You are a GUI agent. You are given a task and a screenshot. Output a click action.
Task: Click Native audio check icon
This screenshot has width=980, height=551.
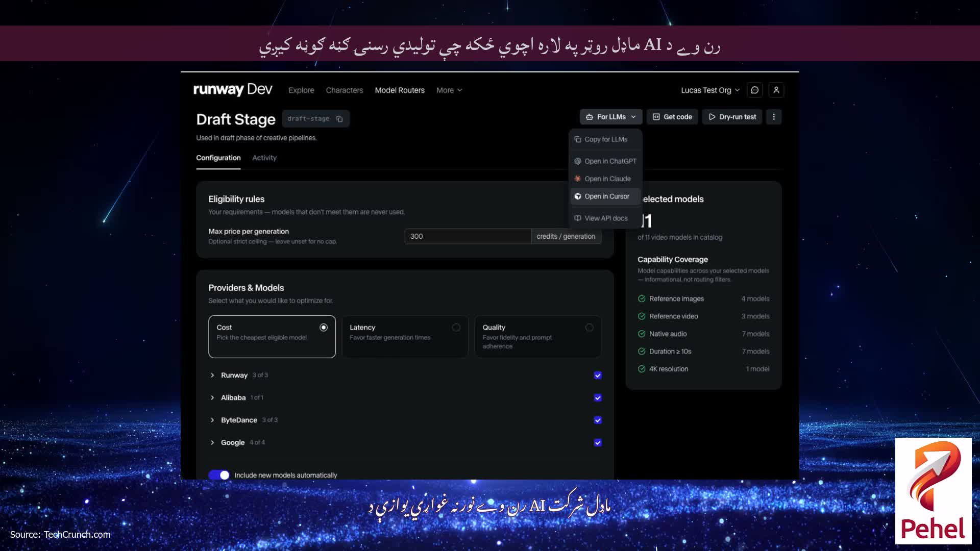(642, 334)
